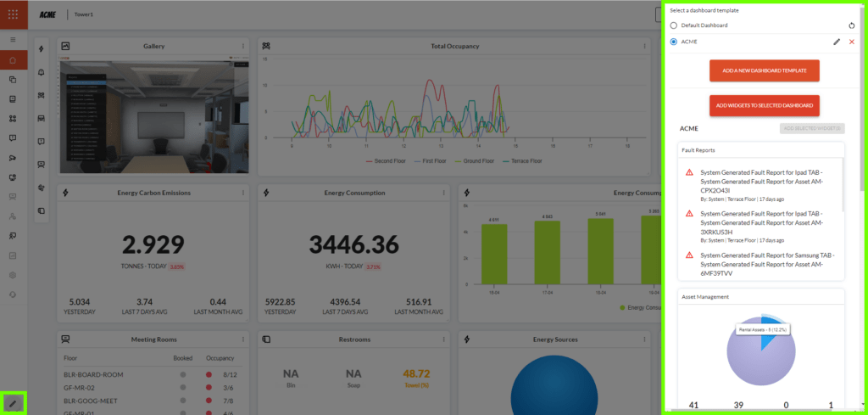
Task: Click Add a New Dashboard Template button
Action: tap(764, 70)
